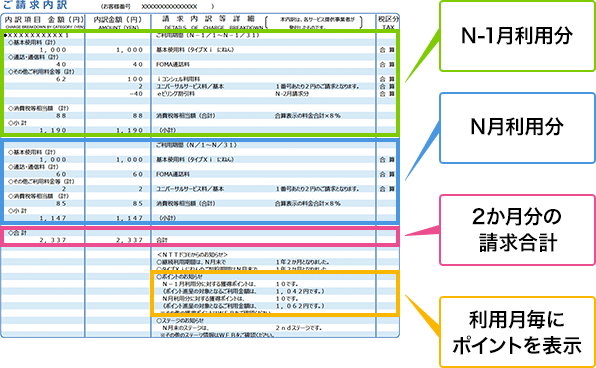596x368 pixels.
Task: Click the ◇合計 label
Action: click(17, 233)
